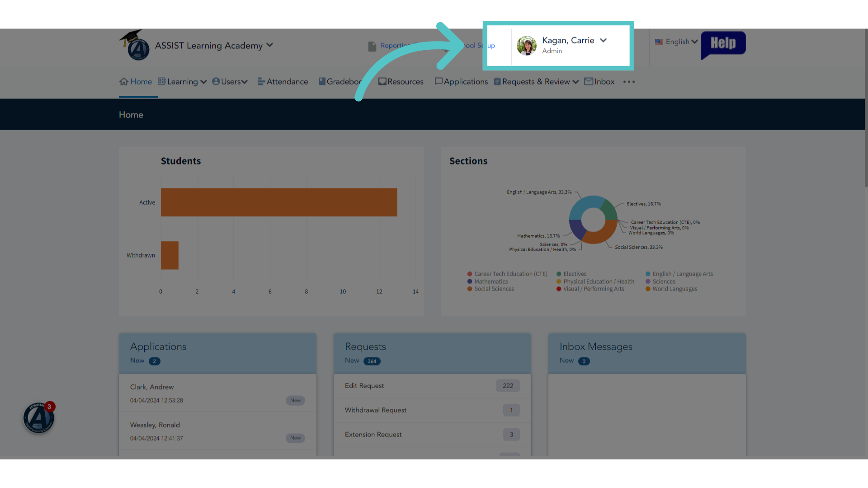Click the Gradebook icon

pos(322,81)
